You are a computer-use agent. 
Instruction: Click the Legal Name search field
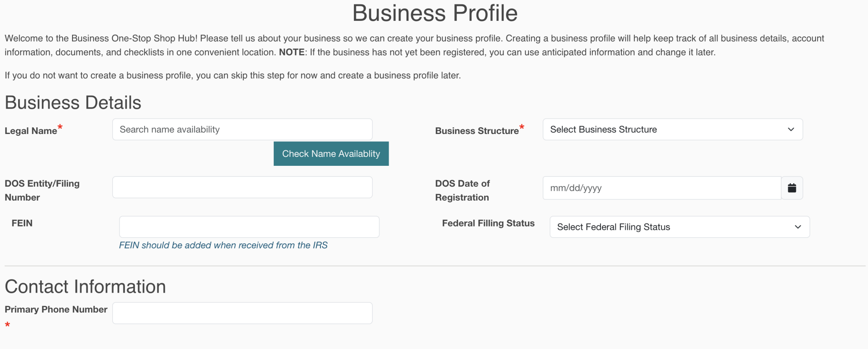(x=242, y=129)
